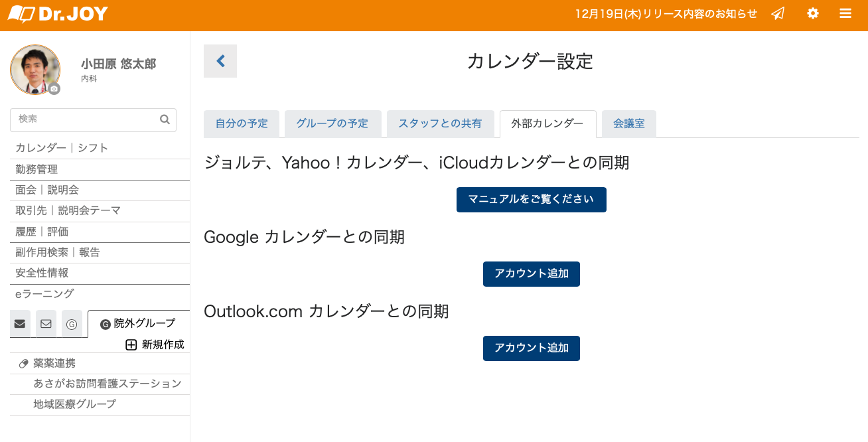The height and width of the screenshot is (442, 868).
Task: Add account for Outlook.com カレンダー sync
Action: 532,348
